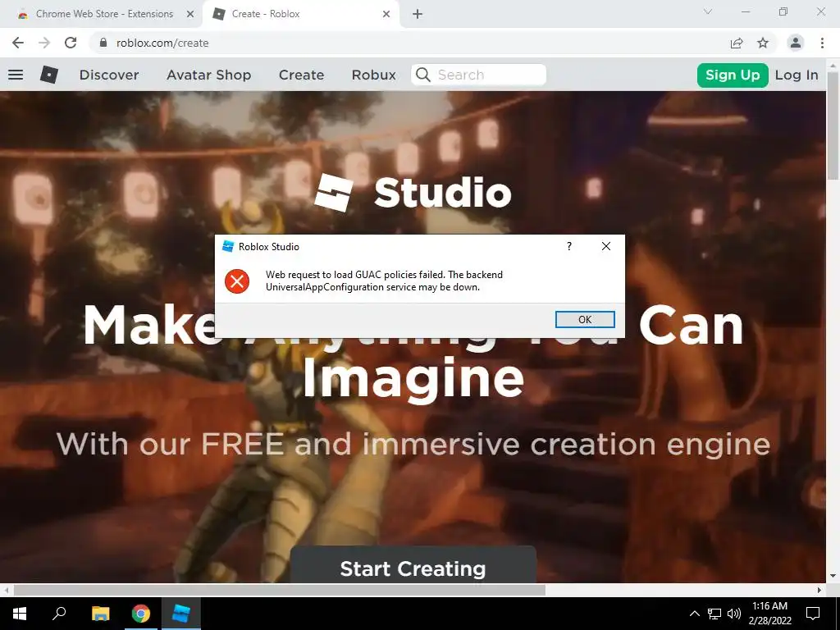Click the site lock icon

click(103, 43)
